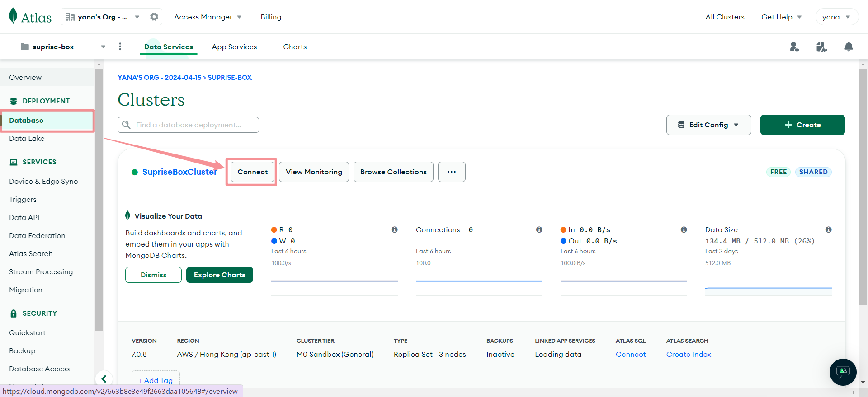Click Create Index link

689,354
